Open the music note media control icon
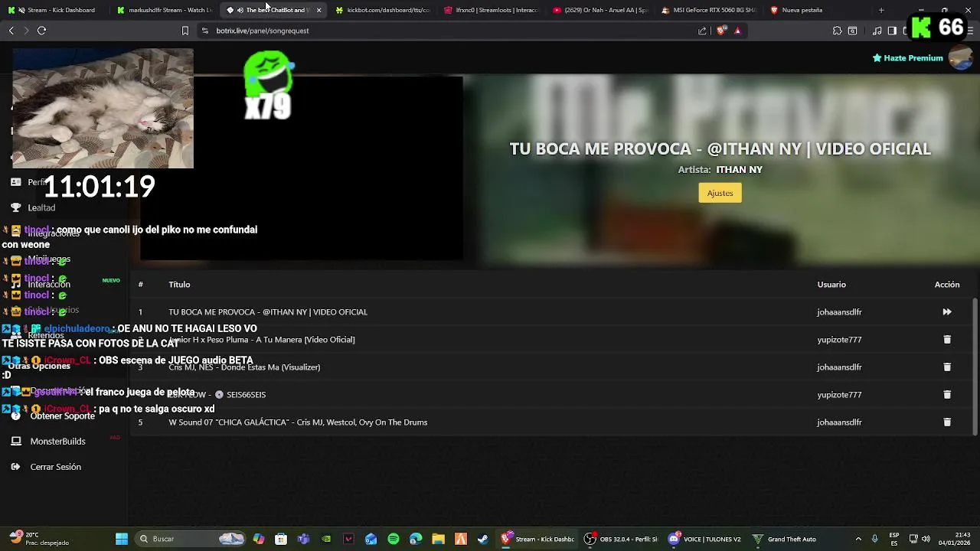980x551 pixels. pyautogui.click(x=877, y=31)
